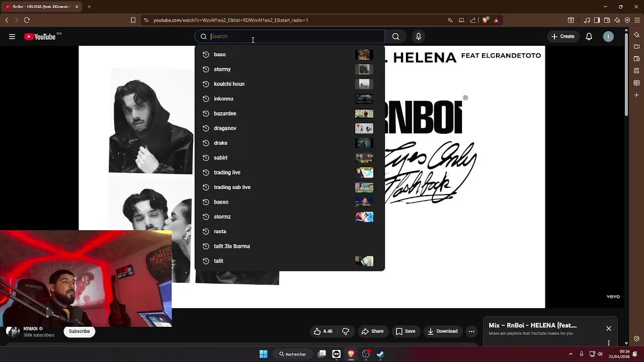
Task: Choose the 'trading live' suggestion
Action: (x=290, y=172)
